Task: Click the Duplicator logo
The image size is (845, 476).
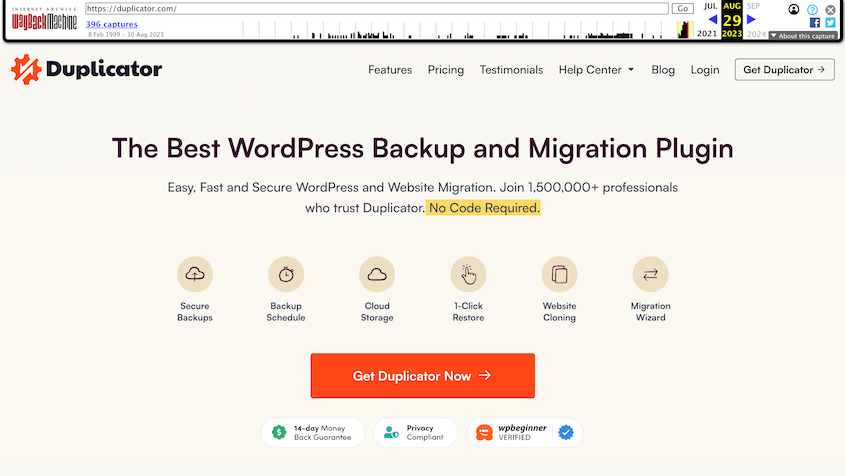Action: (86, 69)
